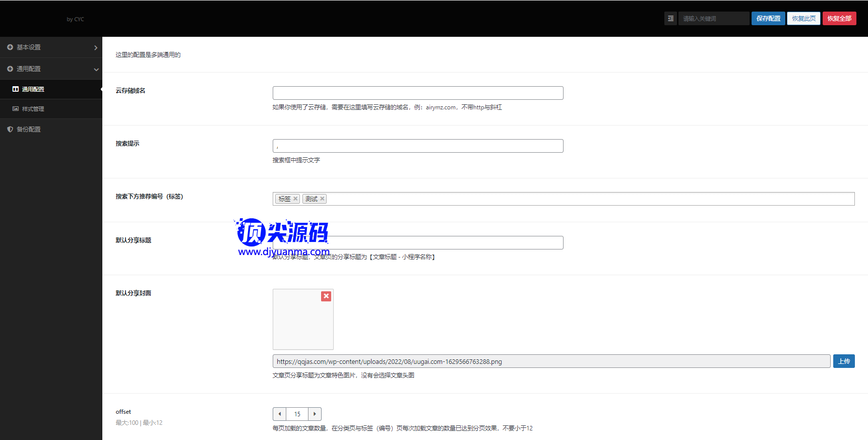
Task: Click the plus icon next to 基本设置
Action: pos(10,47)
